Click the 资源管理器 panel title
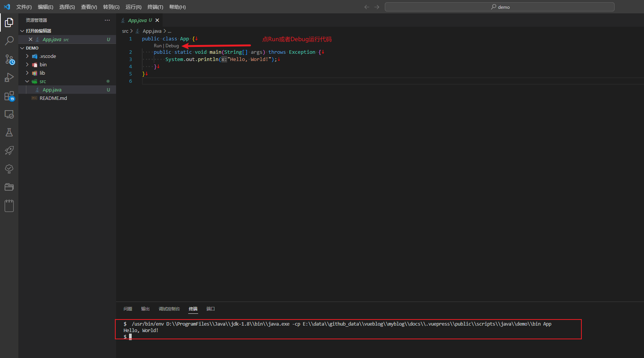644x358 pixels. (x=37, y=20)
